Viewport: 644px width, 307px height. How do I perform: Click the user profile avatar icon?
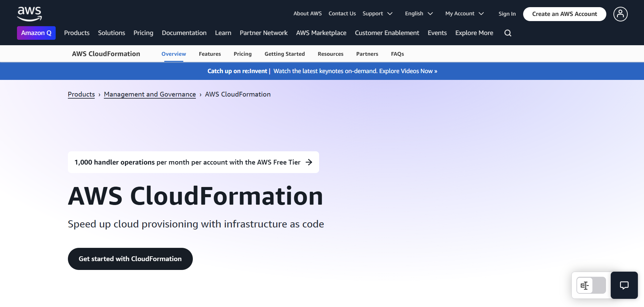tap(620, 14)
